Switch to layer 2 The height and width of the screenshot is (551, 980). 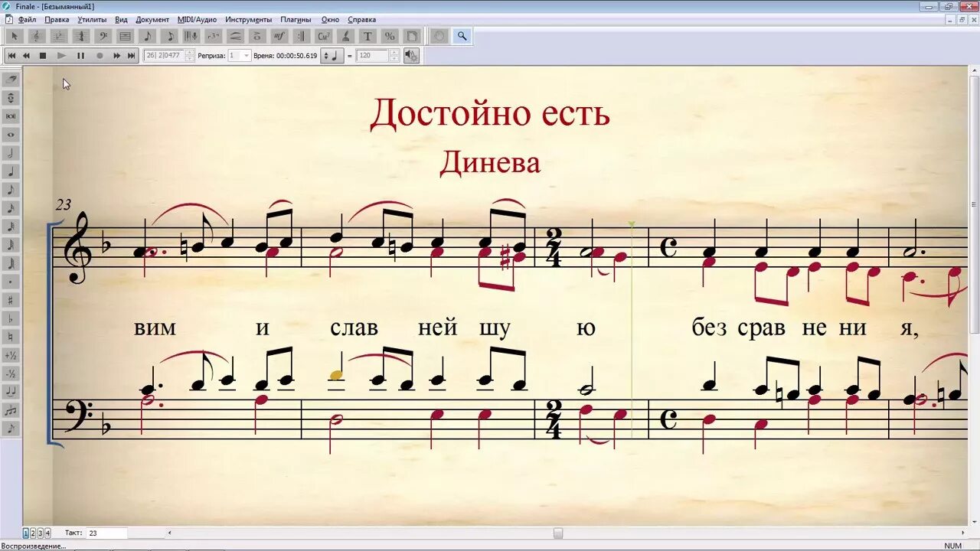pos(33,533)
